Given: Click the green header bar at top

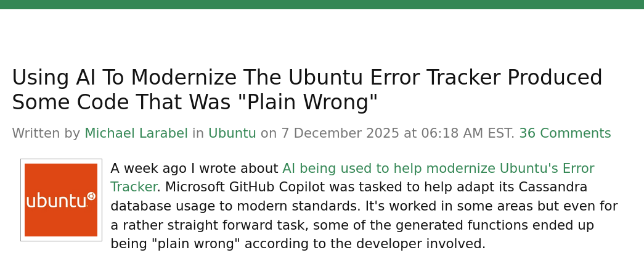Looking at the screenshot, I should click(x=322, y=4).
